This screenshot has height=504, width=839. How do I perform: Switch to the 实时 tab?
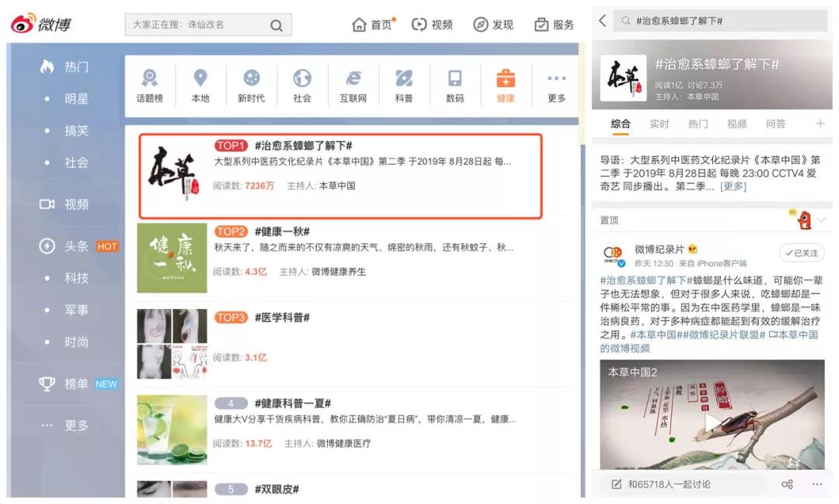tap(661, 123)
